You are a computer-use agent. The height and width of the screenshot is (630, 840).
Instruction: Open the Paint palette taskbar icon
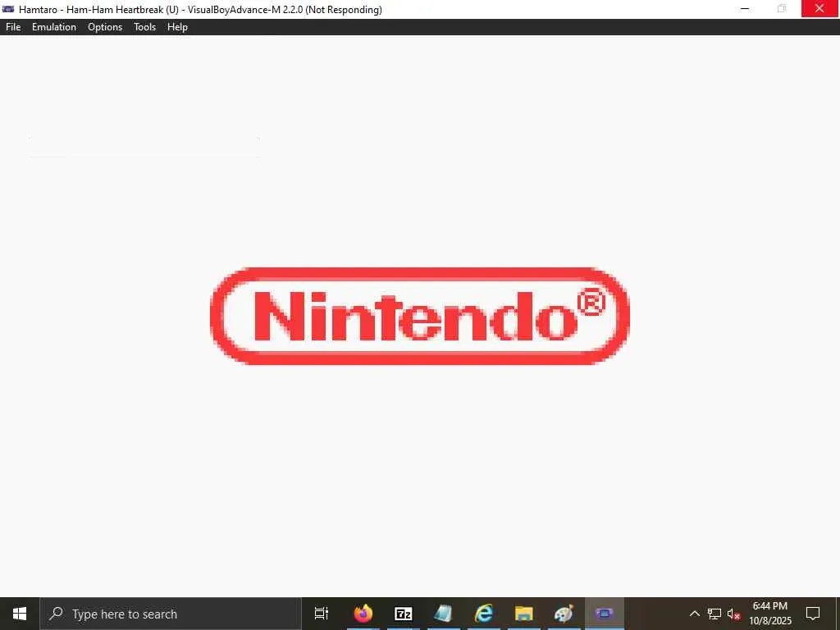coord(564,614)
